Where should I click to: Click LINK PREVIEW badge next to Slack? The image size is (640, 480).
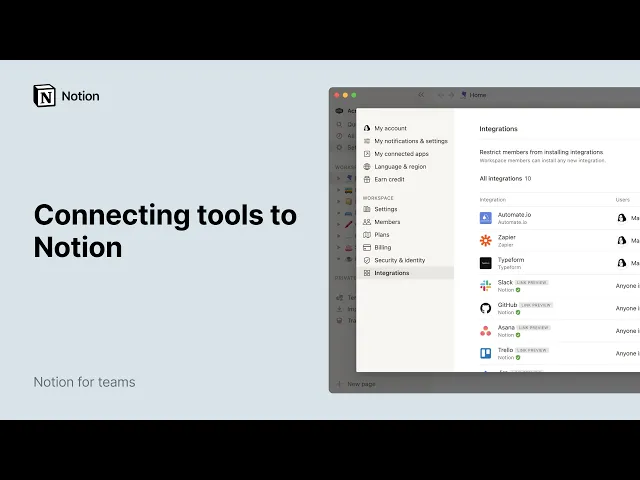click(531, 282)
